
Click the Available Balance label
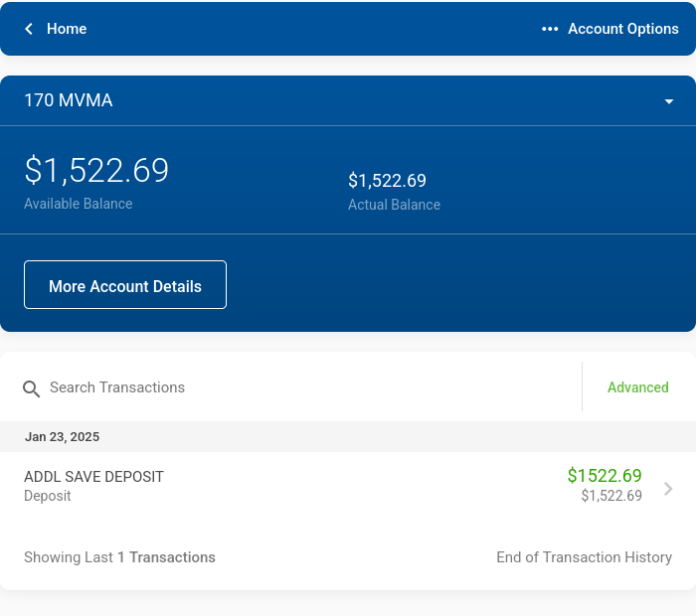79,204
